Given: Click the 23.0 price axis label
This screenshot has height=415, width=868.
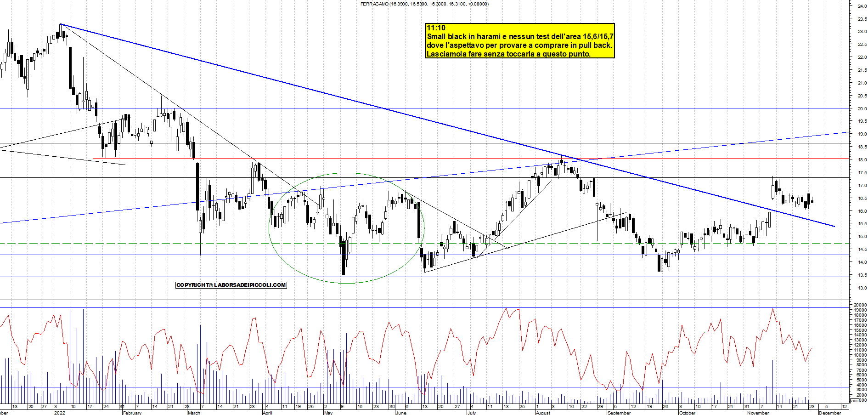Looking at the screenshot, I should (862, 32).
